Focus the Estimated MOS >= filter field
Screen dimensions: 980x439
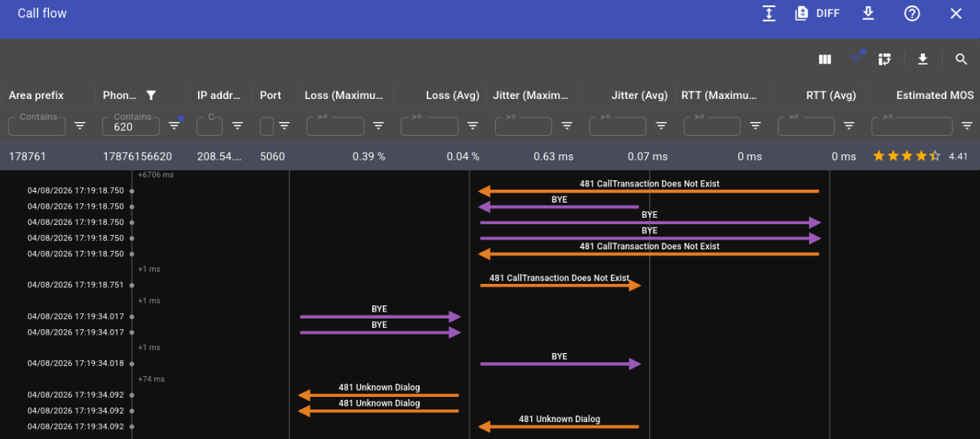pos(912,126)
